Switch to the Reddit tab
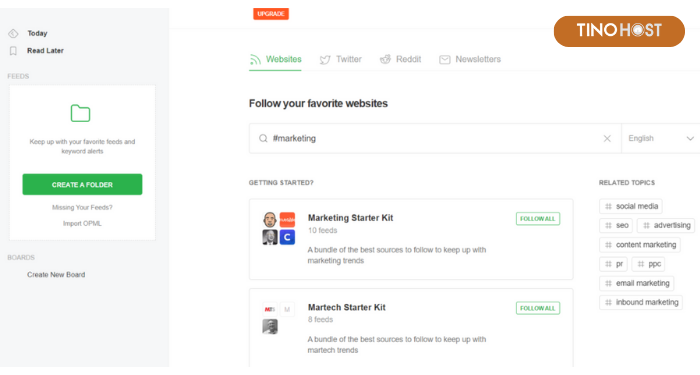The image size is (700, 375). [x=400, y=59]
